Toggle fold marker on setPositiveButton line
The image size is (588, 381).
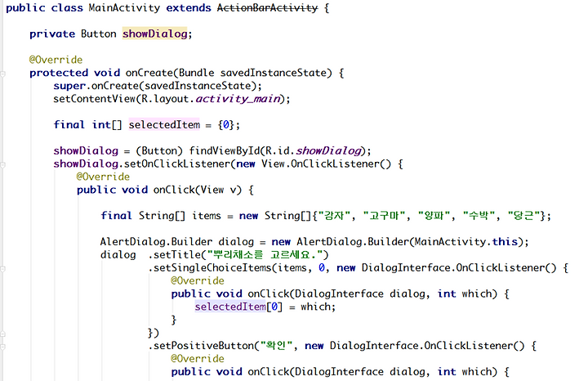click(x=2, y=347)
